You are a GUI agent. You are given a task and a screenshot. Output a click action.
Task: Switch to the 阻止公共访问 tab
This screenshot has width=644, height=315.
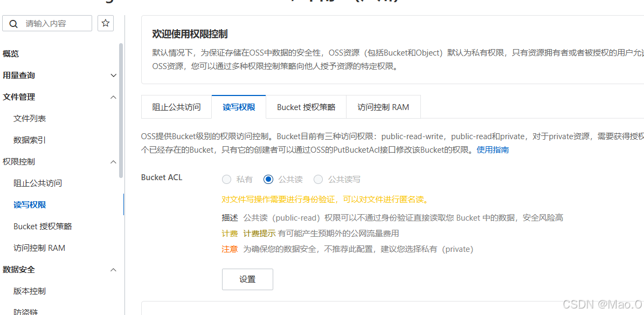[x=177, y=107]
